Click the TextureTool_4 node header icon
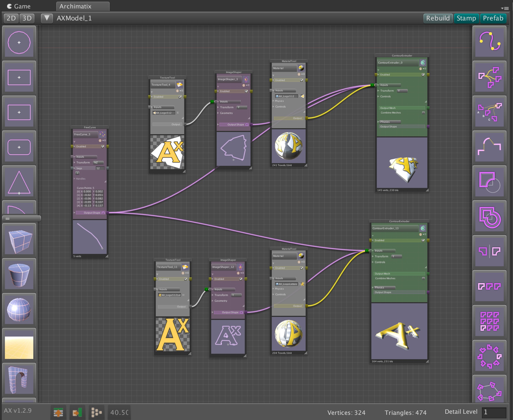Viewport: 513px width, 420px height. [180, 85]
